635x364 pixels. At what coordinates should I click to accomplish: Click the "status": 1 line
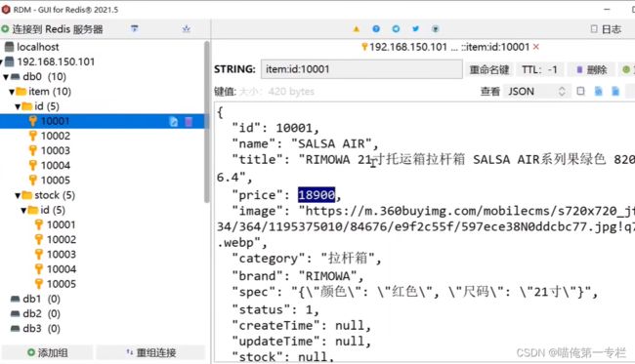pyautogui.click(x=275, y=309)
